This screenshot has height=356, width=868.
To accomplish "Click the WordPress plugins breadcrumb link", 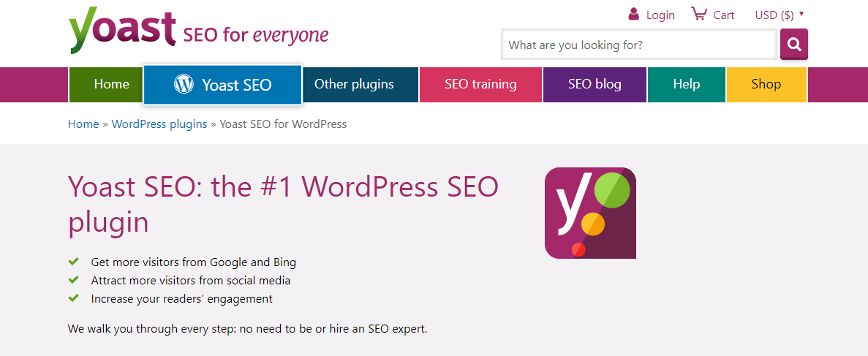I will click(159, 124).
